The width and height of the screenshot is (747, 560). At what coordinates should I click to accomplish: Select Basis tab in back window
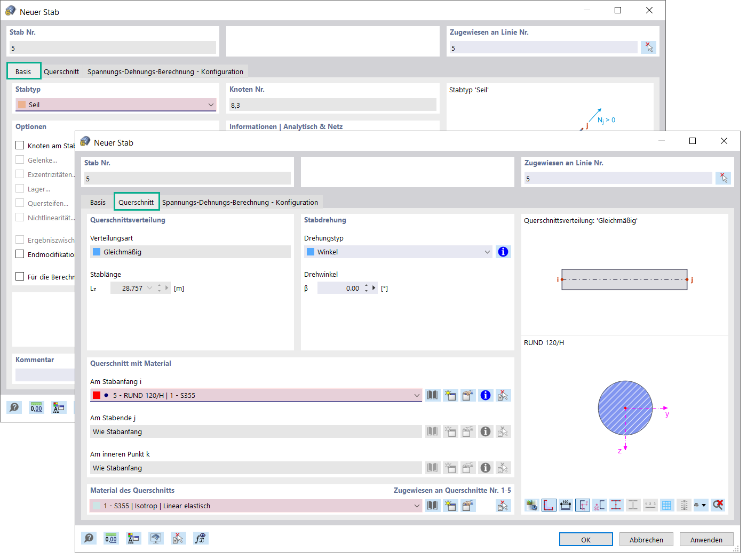click(x=23, y=71)
